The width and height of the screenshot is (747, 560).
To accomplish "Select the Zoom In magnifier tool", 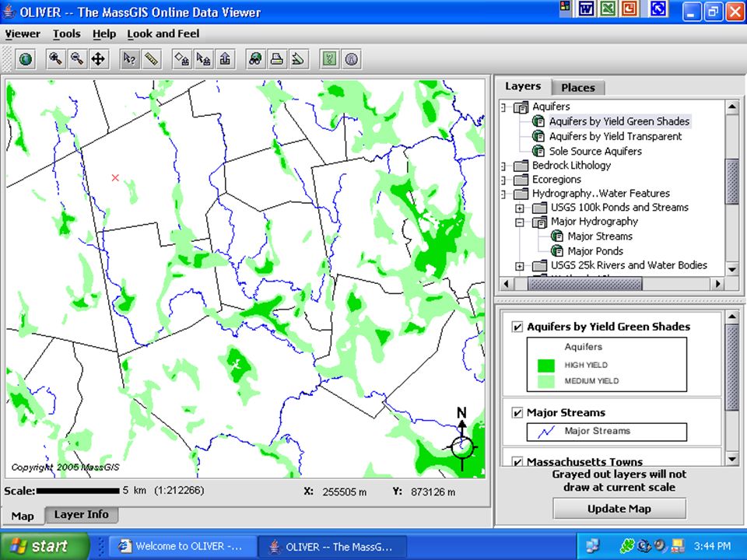I will [x=56, y=59].
